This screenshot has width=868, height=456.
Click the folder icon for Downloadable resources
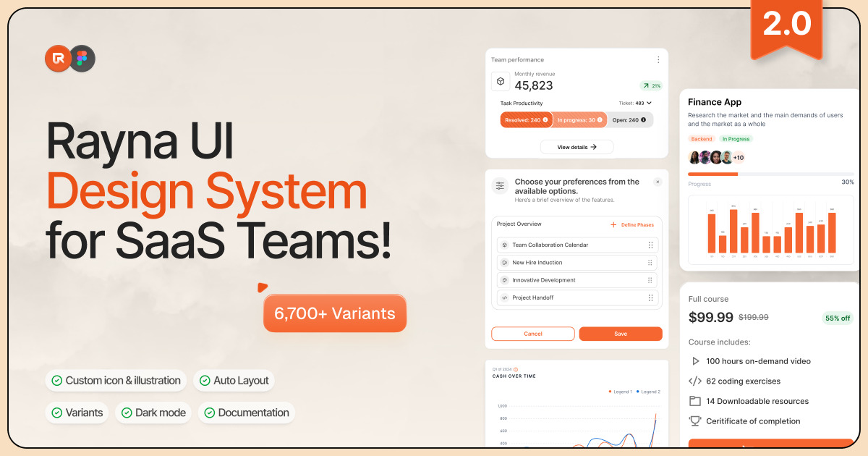click(695, 401)
